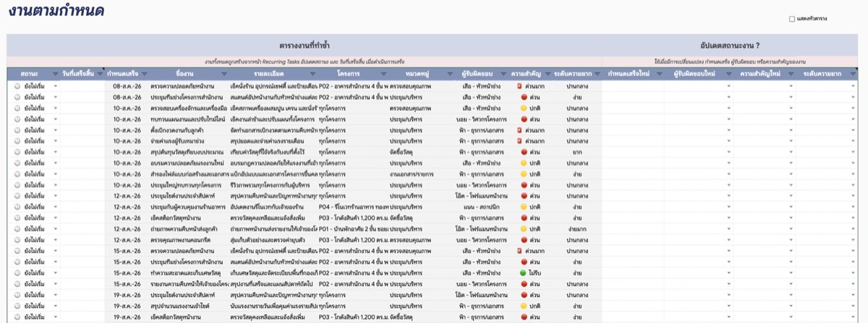Click green priority dot in ทำความสะอาดและเก็บเศษวัสดุ row
The height and width of the screenshot is (323, 868).
click(x=524, y=273)
